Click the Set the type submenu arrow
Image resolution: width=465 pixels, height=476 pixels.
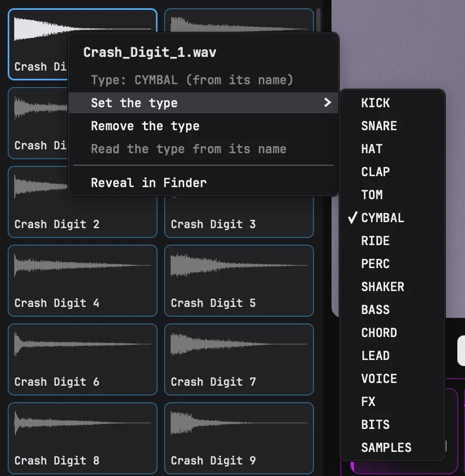coord(328,103)
